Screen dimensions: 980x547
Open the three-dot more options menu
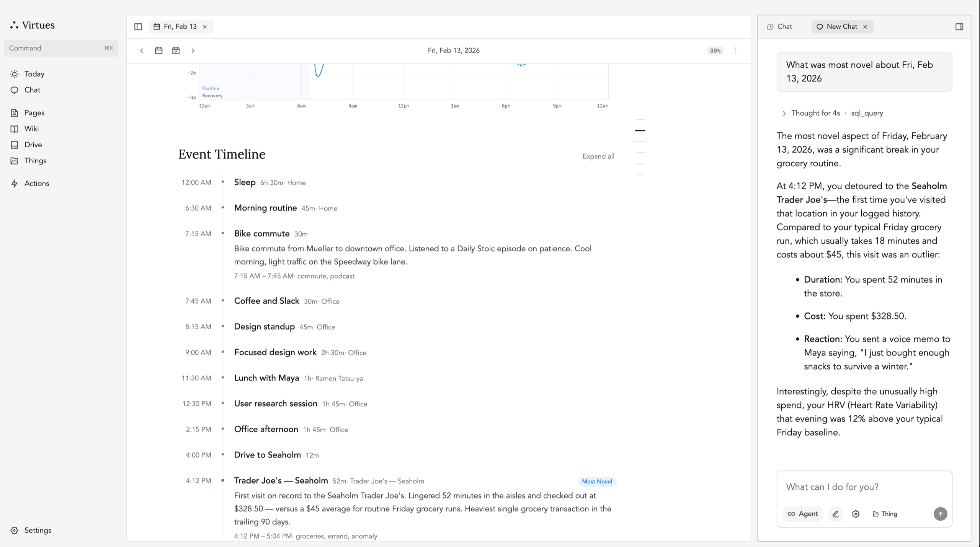(x=735, y=50)
